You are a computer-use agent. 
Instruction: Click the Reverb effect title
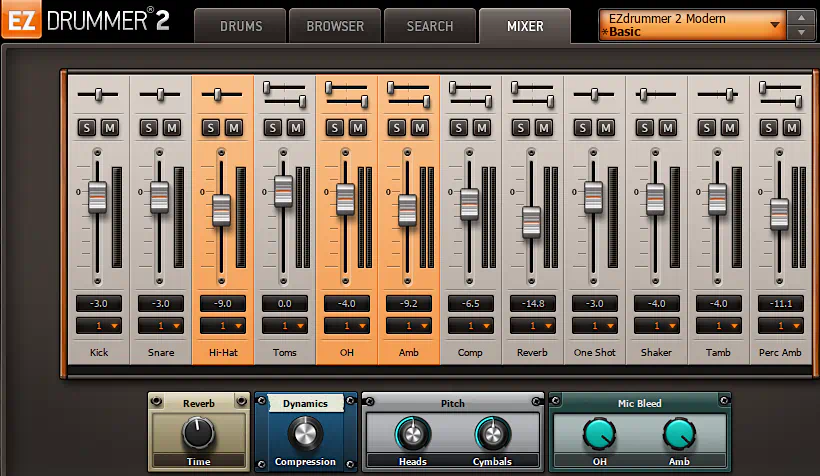(199, 403)
